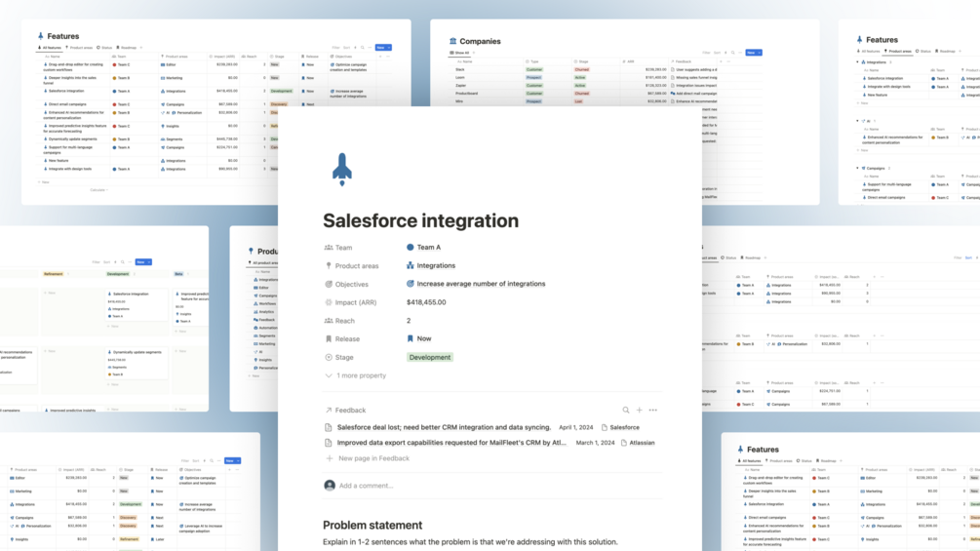Click the document icon of Improved data export entry
980x551 pixels.
pyautogui.click(x=328, y=443)
